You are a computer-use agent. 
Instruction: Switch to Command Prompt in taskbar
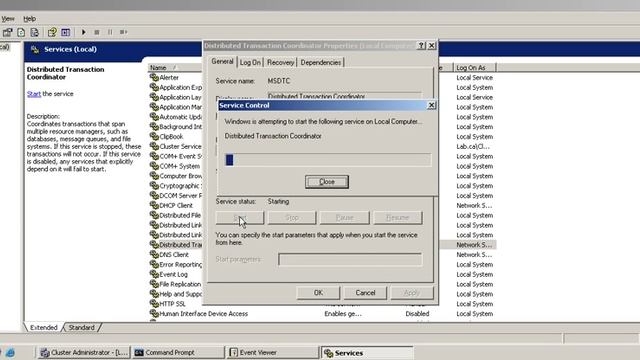[x=178, y=353]
